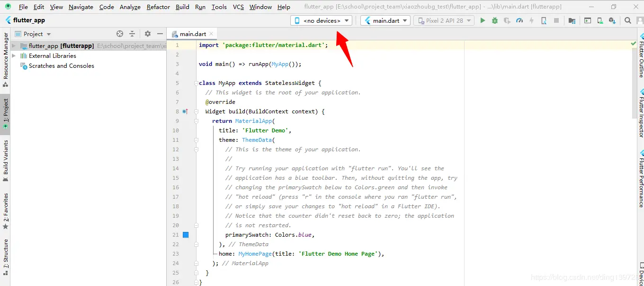Image resolution: width=644 pixels, height=286 pixels.
Task: Open the <no devices> device selector
Action: [321, 20]
